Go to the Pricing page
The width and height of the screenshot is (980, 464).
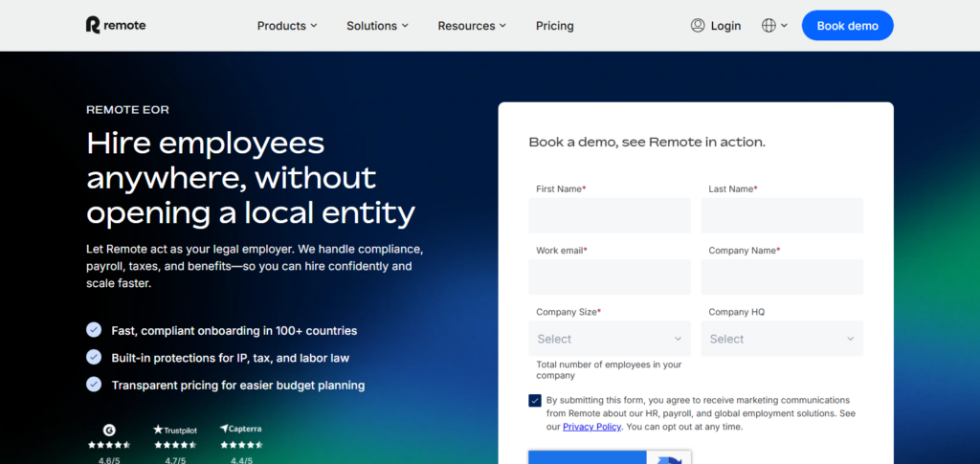(x=554, y=26)
